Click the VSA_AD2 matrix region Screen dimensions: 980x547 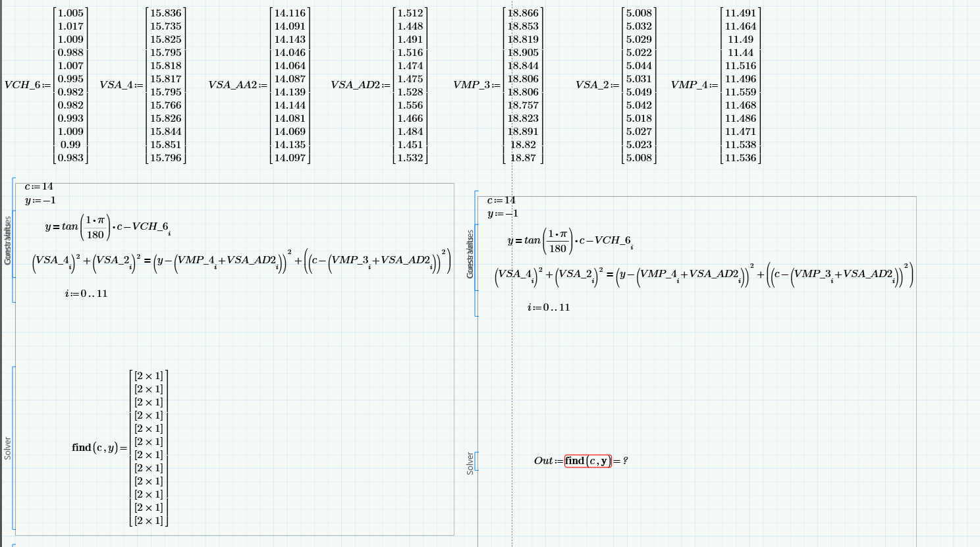pyautogui.click(x=408, y=84)
